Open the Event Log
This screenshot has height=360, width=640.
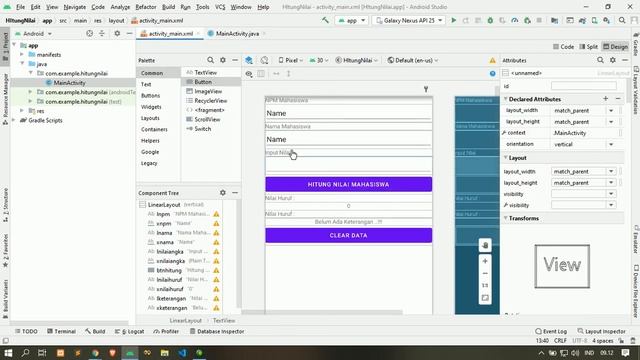(x=551, y=331)
